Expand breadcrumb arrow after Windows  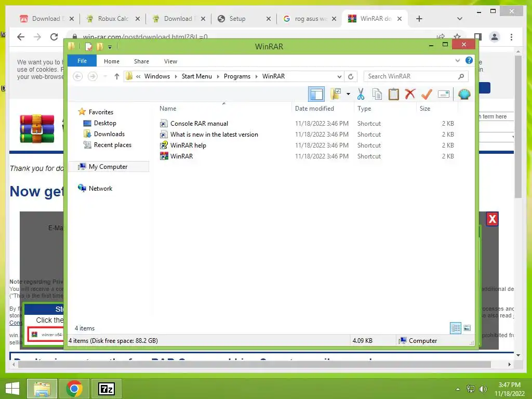coord(176,76)
